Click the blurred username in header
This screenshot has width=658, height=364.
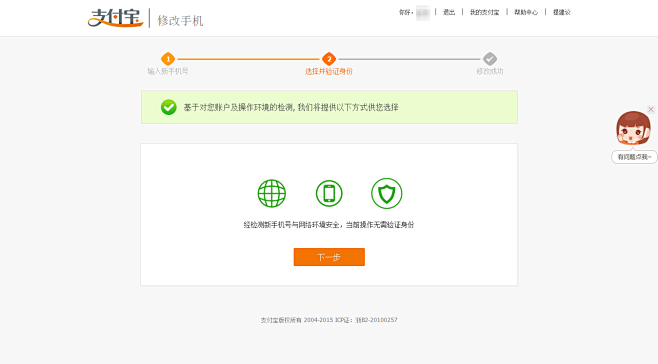(x=423, y=13)
